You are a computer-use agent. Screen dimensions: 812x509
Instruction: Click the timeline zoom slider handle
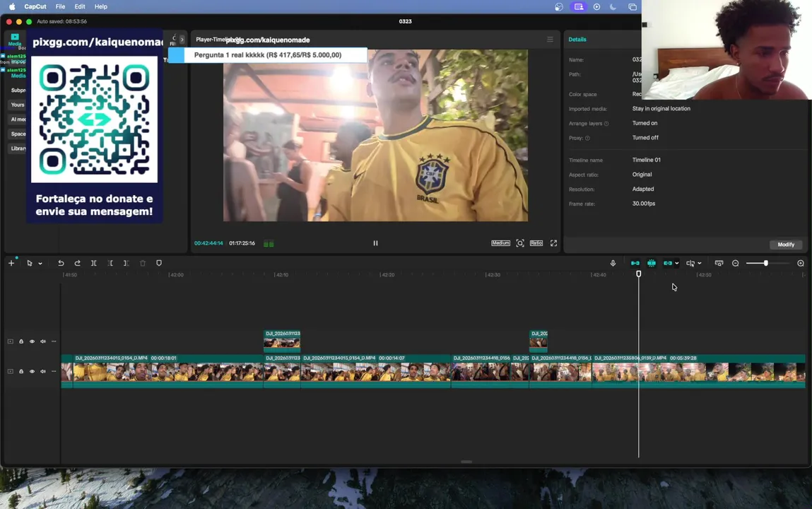pyautogui.click(x=765, y=263)
